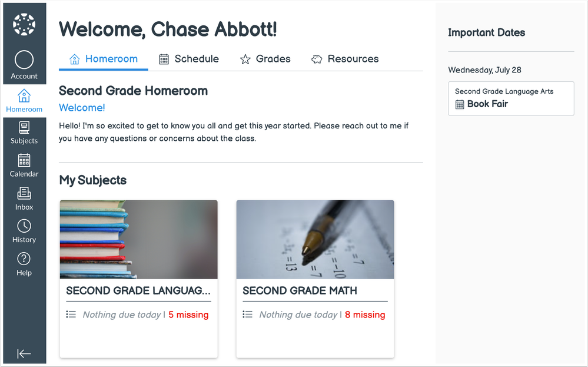588x367 pixels.
Task: Select the Homeroom tab
Action: coord(104,59)
